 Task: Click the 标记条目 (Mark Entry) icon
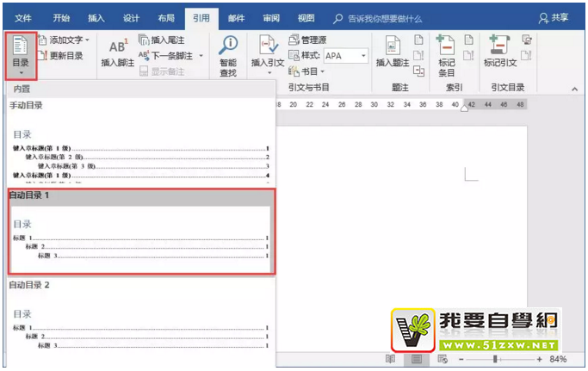coord(446,52)
